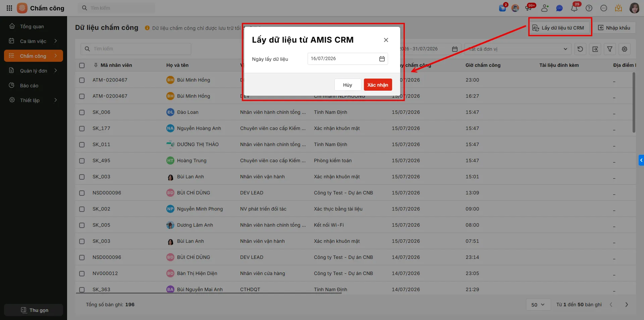Open table column settings gear icon
This screenshot has height=320, width=644.
(x=625, y=49)
